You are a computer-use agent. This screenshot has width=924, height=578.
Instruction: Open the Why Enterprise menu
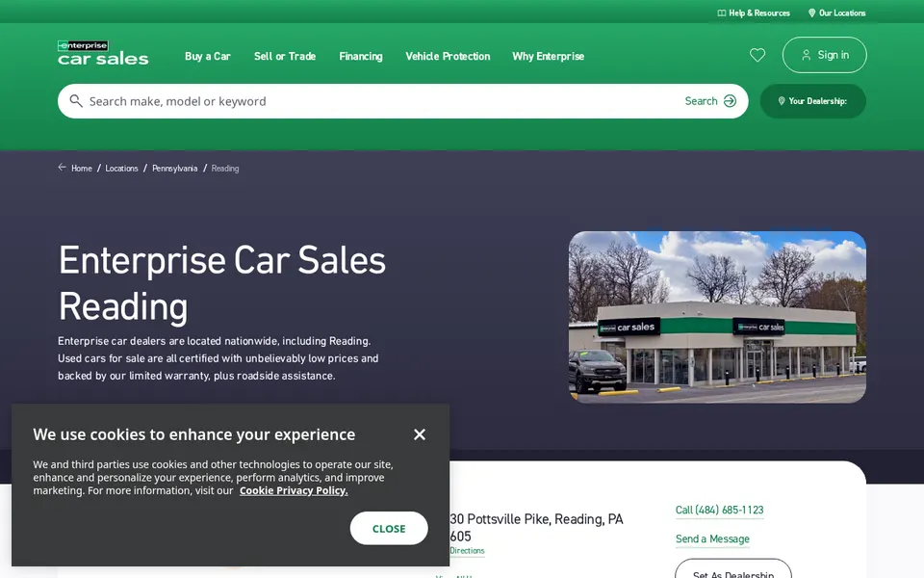coord(548,56)
